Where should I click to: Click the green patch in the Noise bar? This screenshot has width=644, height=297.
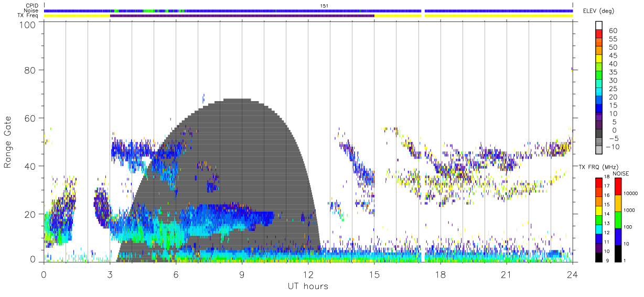(x=149, y=10)
